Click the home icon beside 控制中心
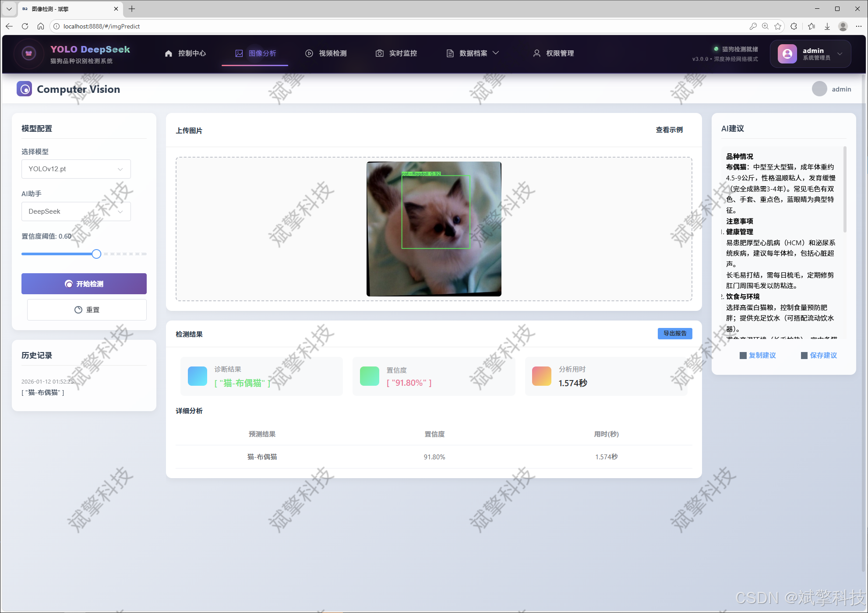Viewport: 868px width, 613px height. 169,53
